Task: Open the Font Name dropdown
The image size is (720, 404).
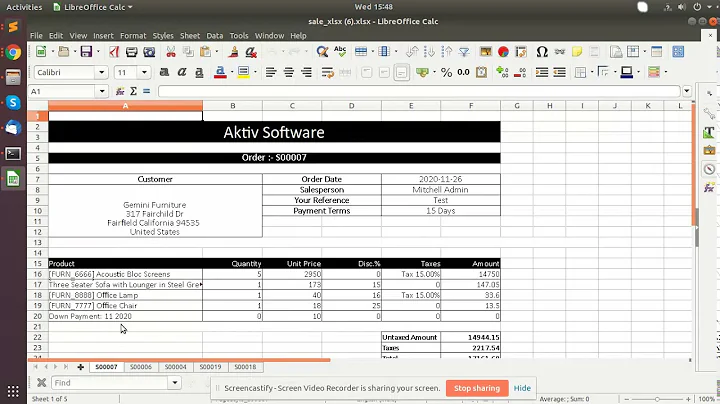Action: [101, 72]
